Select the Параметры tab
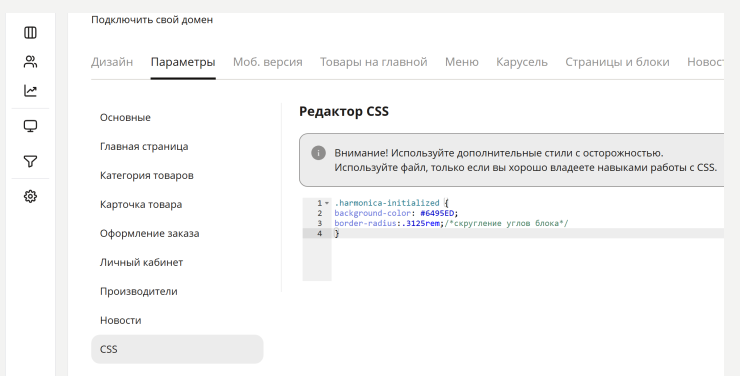740x376 pixels. coord(183,62)
